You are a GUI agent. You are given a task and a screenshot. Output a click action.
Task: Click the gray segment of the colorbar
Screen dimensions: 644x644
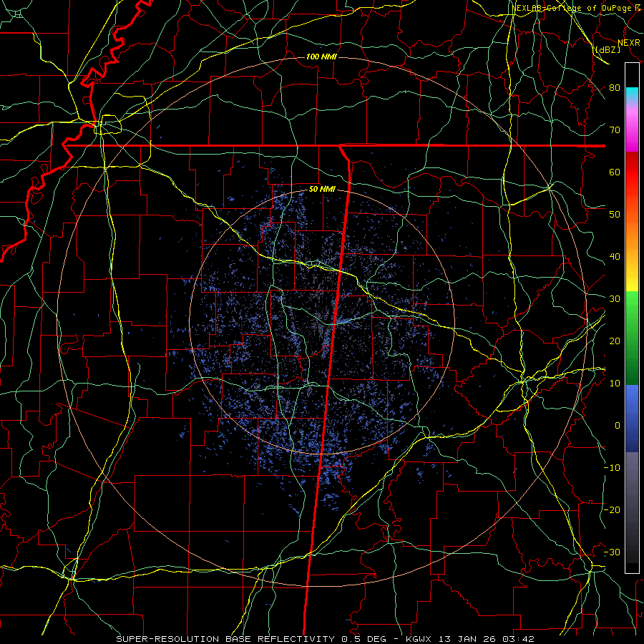[632, 507]
